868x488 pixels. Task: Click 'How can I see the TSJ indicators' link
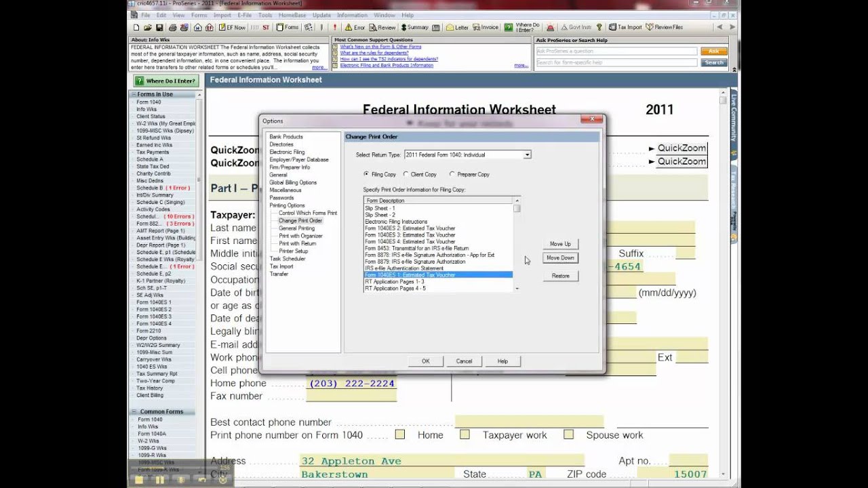click(x=389, y=59)
